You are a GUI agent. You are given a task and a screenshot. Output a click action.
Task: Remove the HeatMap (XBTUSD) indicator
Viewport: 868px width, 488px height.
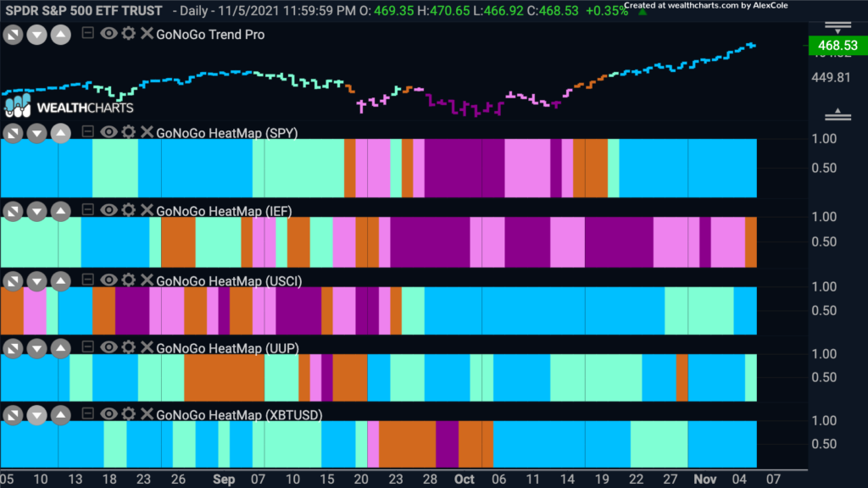(147, 413)
